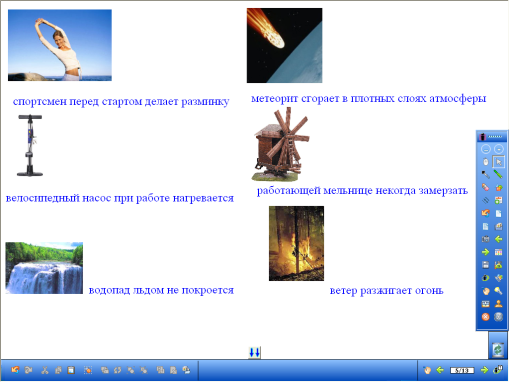Go to next page with bottom-right green arrow
The width and height of the screenshot is (509, 382).
click(484, 370)
